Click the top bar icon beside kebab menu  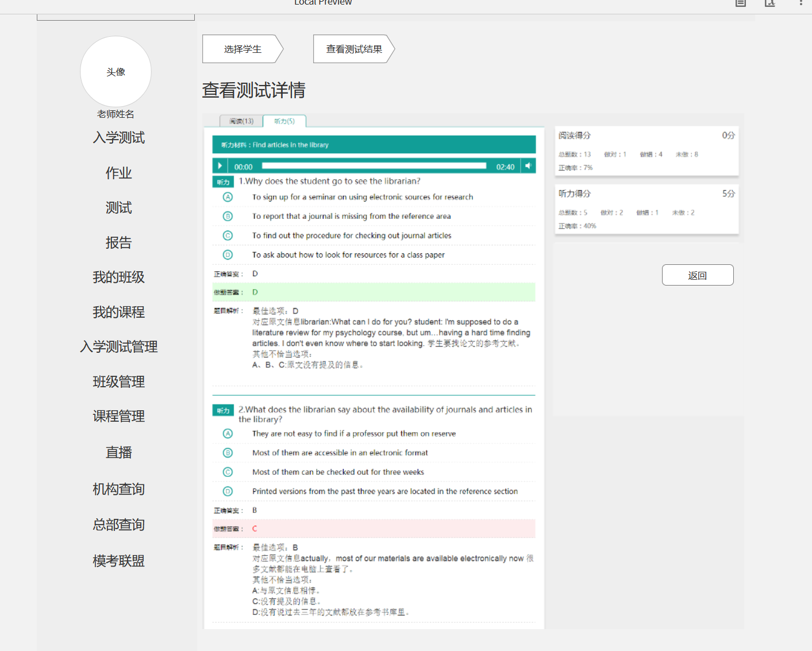770,2
